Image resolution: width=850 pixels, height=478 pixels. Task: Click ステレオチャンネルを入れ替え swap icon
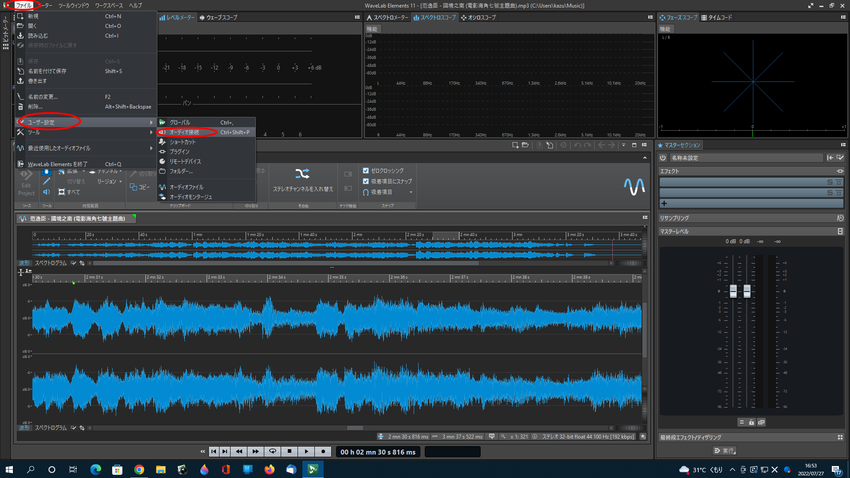coord(302,173)
